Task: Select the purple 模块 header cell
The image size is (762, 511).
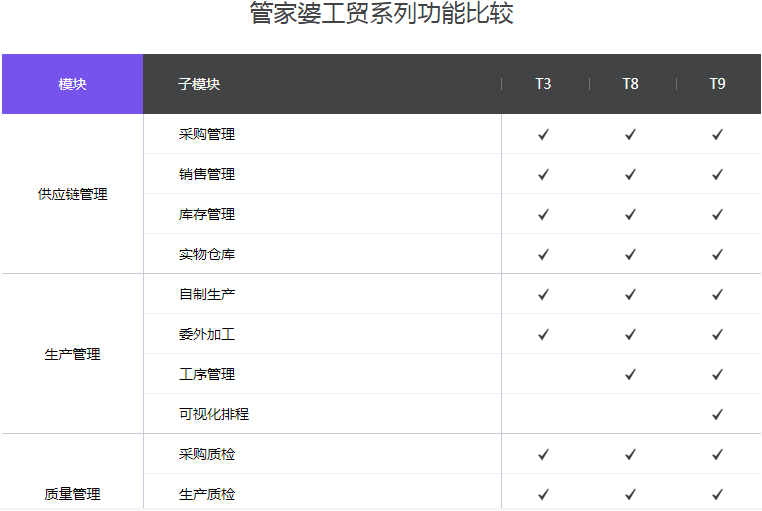Action: [x=72, y=84]
